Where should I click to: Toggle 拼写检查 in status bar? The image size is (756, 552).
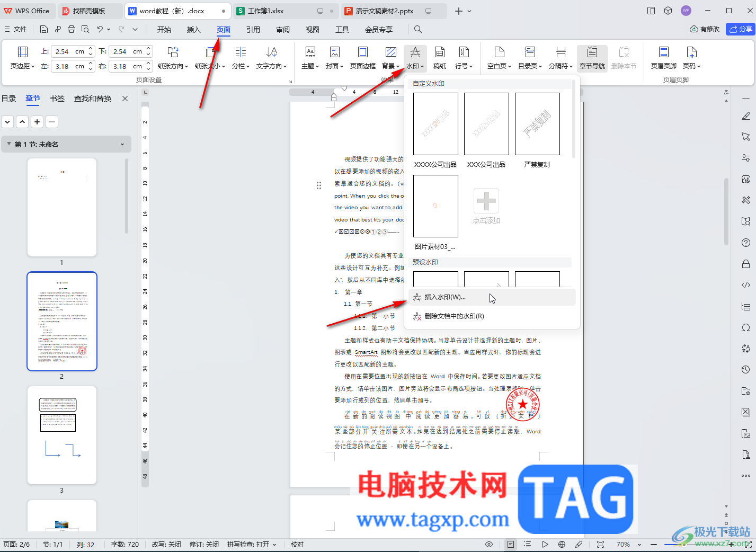pos(252,544)
